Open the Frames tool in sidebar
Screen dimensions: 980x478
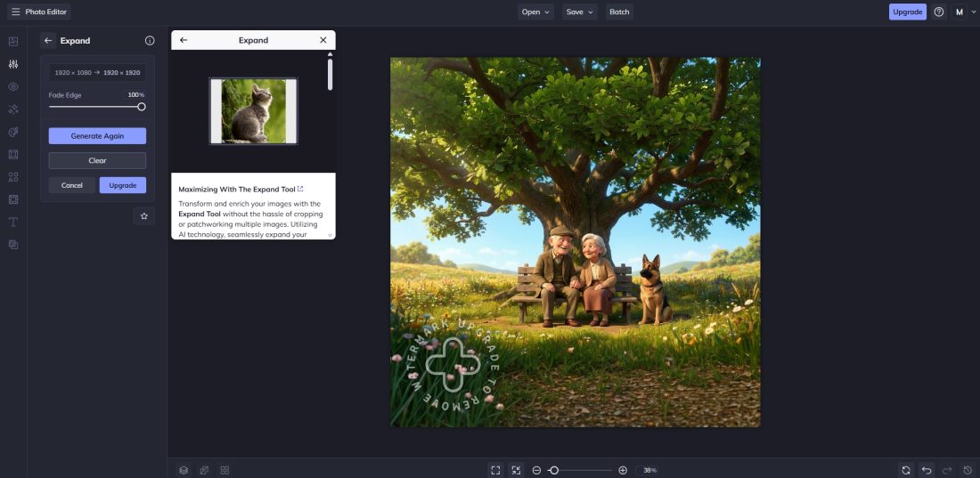[x=13, y=154]
